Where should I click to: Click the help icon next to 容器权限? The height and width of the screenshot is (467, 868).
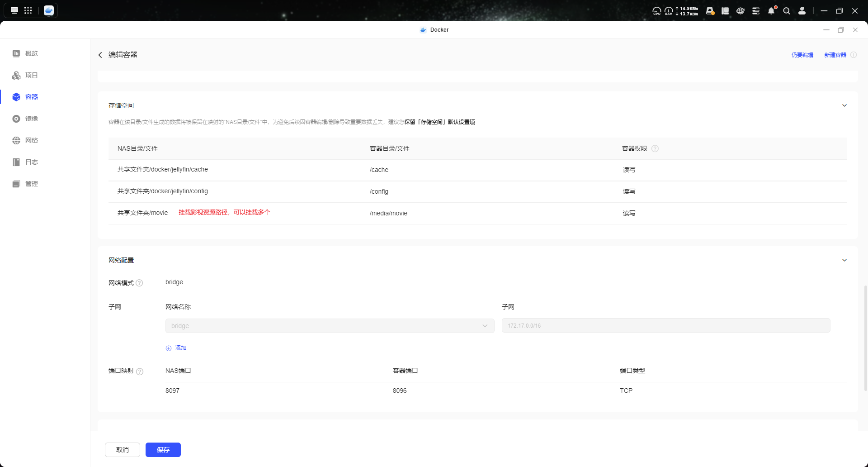(655, 148)
